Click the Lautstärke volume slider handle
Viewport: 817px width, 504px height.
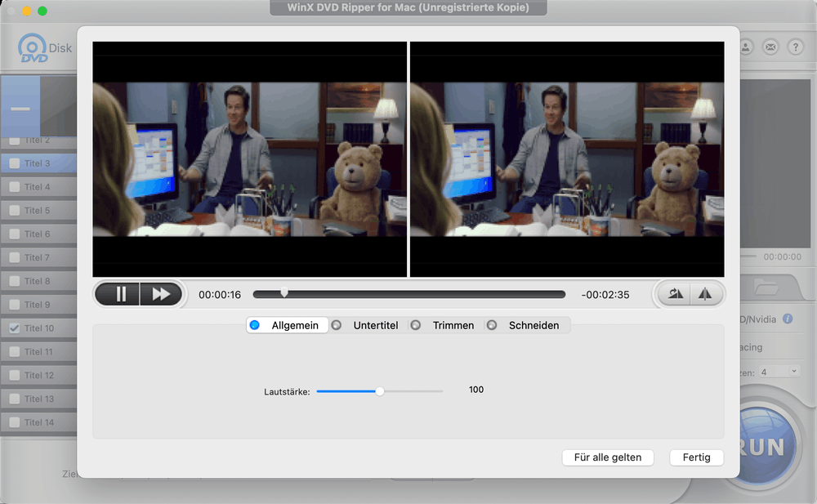[380, 391]
